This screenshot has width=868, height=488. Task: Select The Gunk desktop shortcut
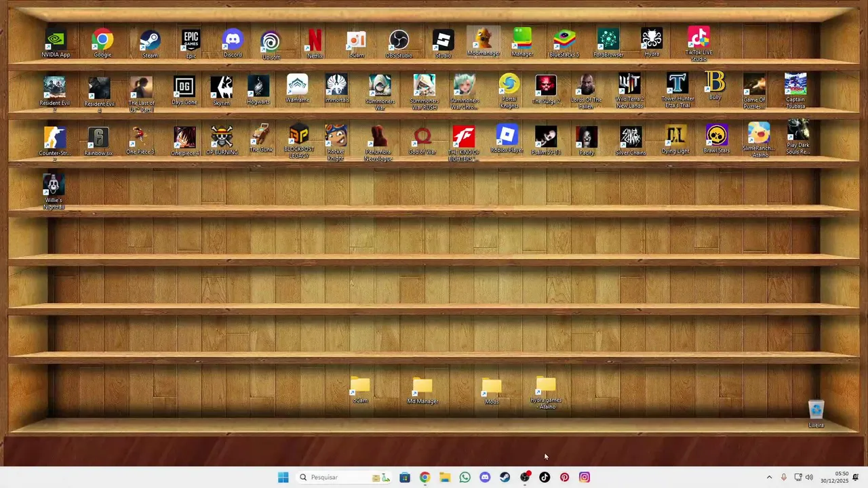(x=261, y=139)
